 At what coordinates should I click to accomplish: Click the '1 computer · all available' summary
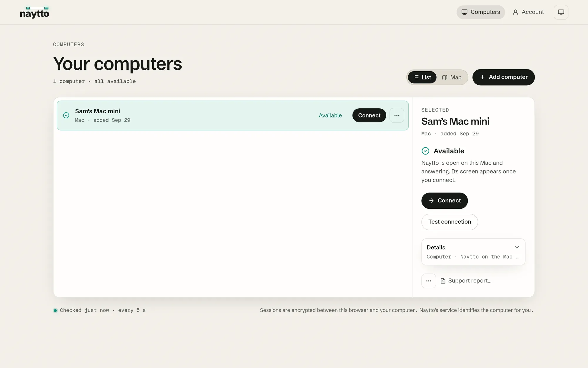click(94, 81)
